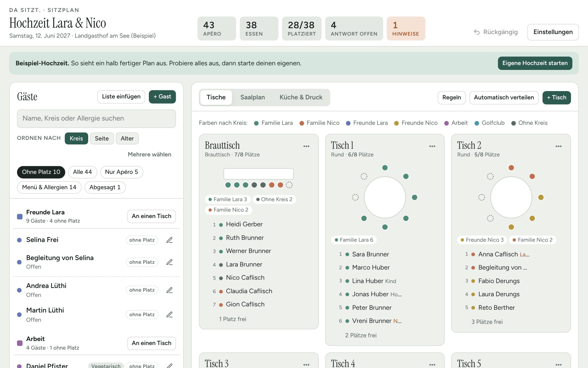Show Abgesagt 1 guests

(x=105, y=187)
